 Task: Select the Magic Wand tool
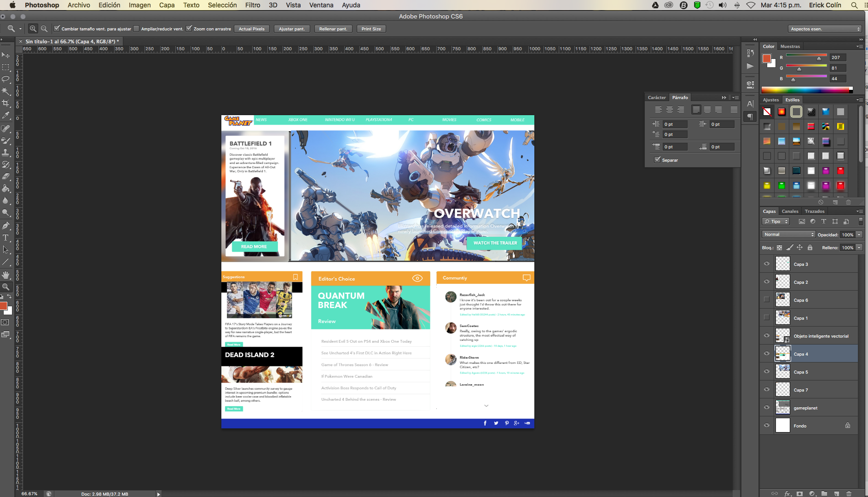6,91
